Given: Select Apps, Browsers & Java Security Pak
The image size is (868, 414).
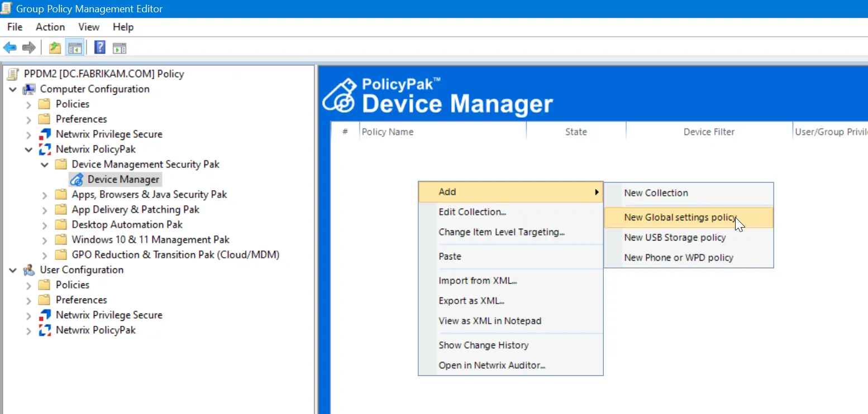Looking at the screenshot, I should coord(149,195).
